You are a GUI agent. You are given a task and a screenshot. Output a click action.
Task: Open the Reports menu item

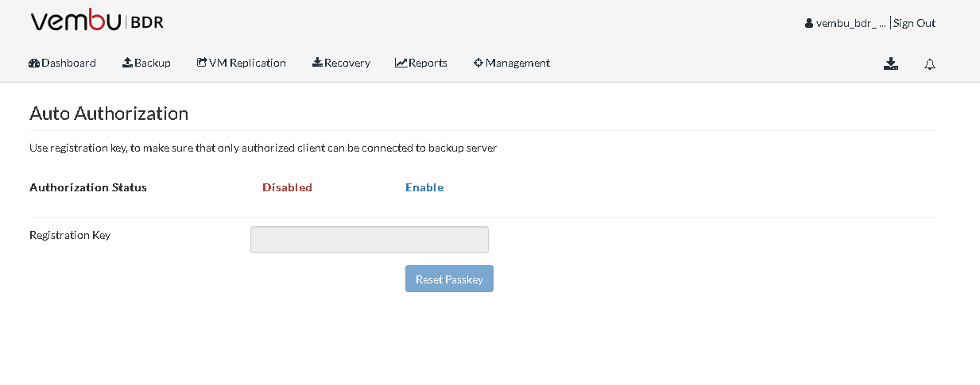coord(428,63)
